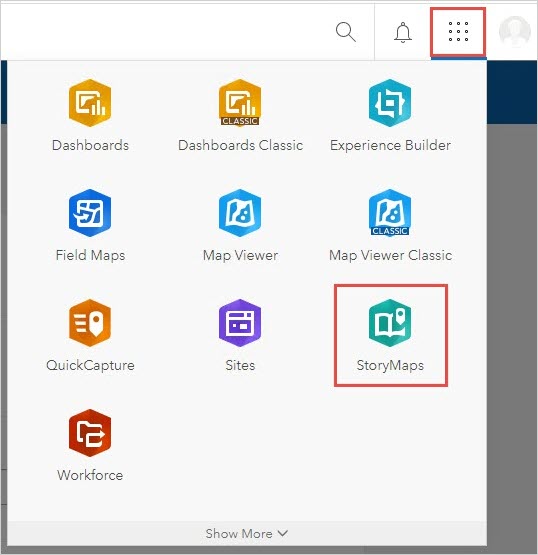
Task: Launch the QuickCapture app
Action: [90, 336]
